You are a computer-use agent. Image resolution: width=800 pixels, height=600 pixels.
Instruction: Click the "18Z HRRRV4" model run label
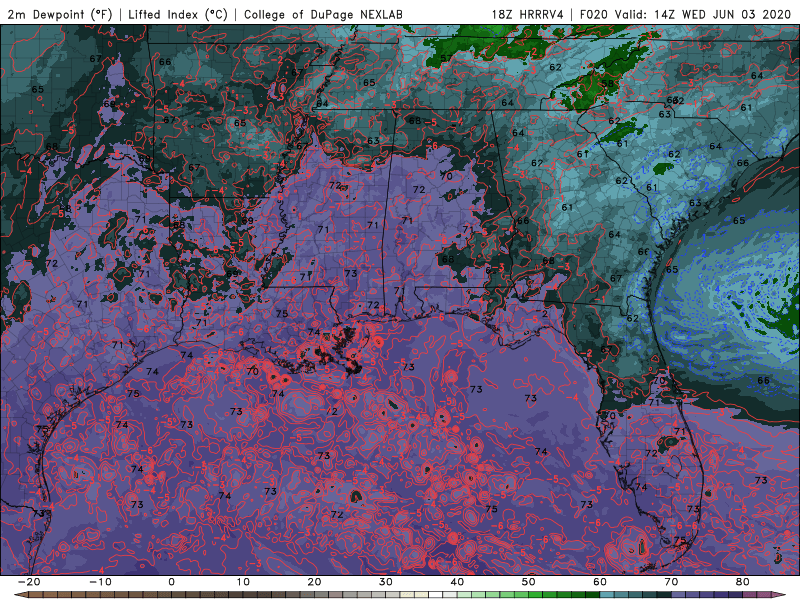[x=528, y=14]
